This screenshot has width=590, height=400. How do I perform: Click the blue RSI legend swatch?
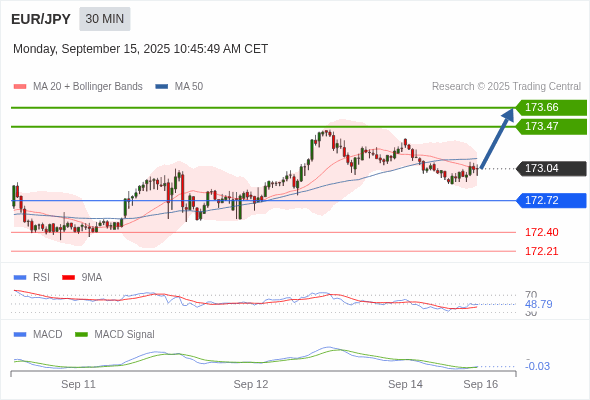(x=20, y=278)
